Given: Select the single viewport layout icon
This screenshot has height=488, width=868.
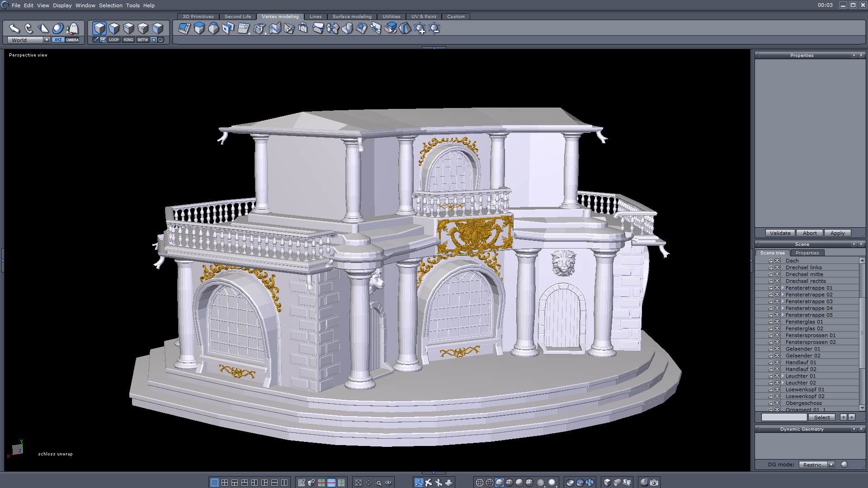Looking at the screenshot, I should tap(215, 483).
